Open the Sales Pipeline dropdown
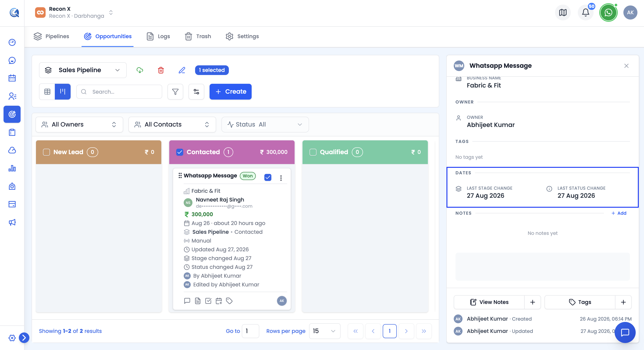This screenshot has width=644, height=350. pyautogui.click(x=83, y=70)
